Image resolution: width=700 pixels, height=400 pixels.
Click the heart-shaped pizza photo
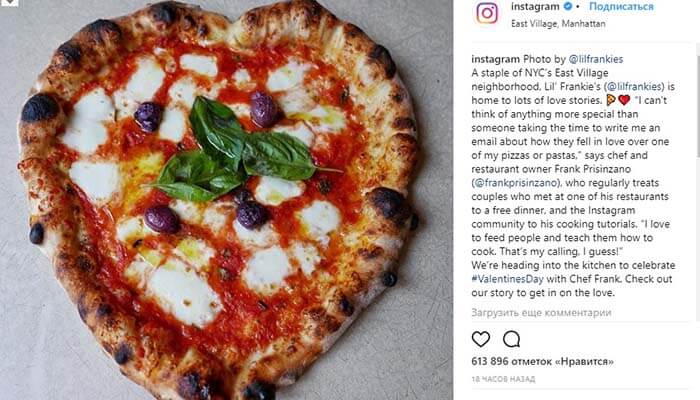click(x=219, y=200)
